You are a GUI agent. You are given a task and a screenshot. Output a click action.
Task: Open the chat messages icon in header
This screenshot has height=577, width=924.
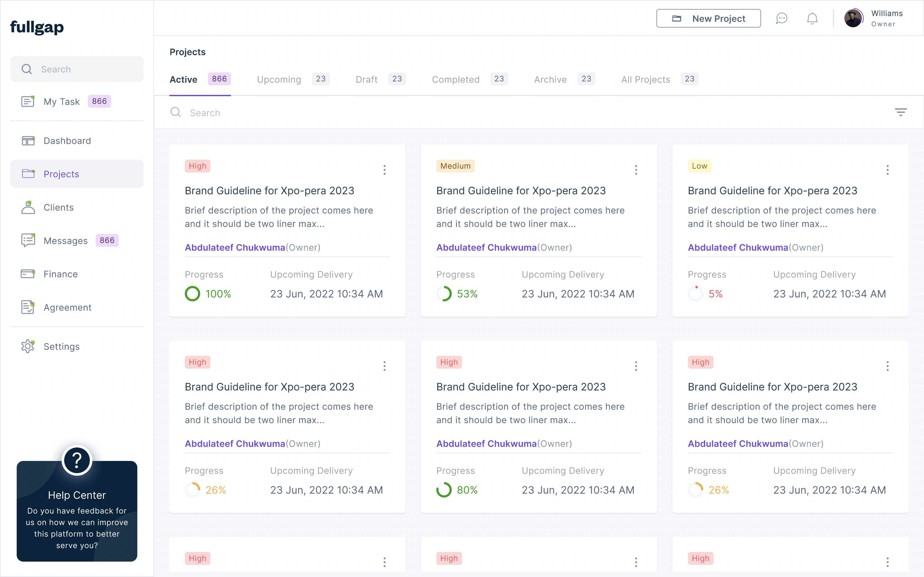click(x=782, y=18)
